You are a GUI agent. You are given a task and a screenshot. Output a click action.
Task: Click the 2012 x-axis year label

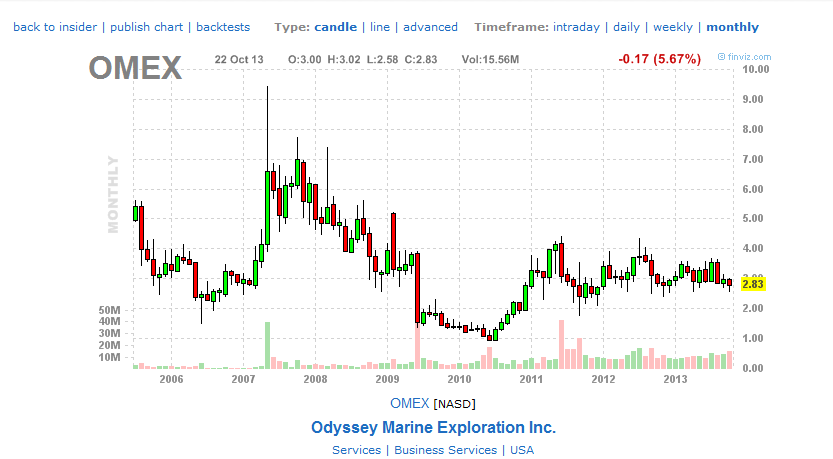pos(603,379)
